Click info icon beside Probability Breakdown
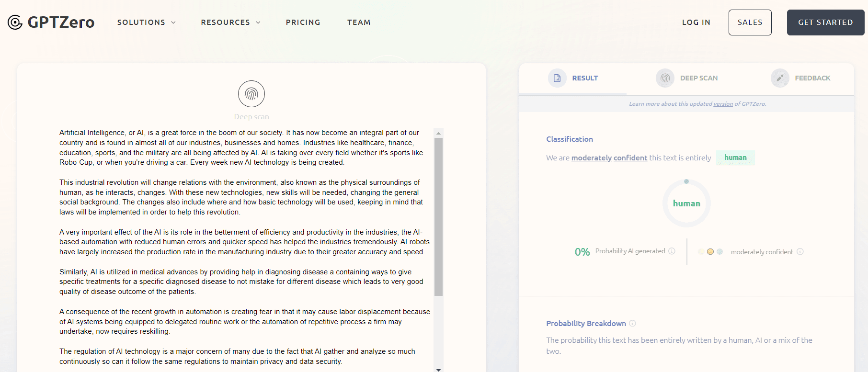Image resolution: width=868 pixels, height=372 pixels. click(632, 324)
